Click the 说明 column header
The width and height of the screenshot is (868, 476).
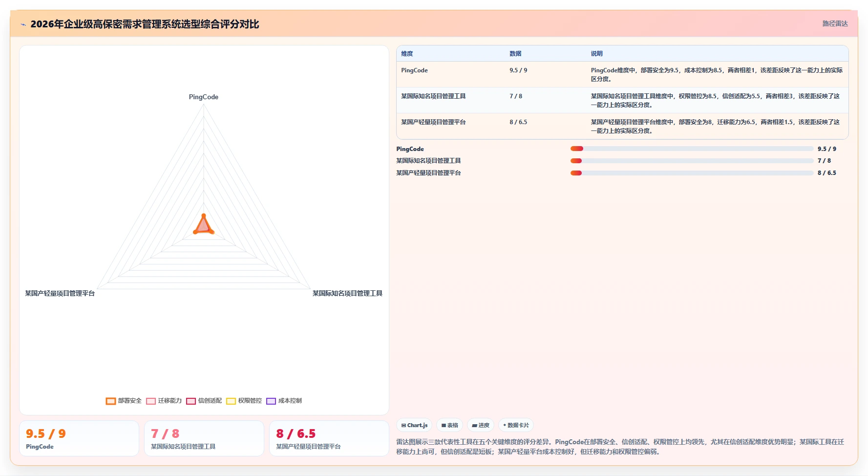(596, 54)
